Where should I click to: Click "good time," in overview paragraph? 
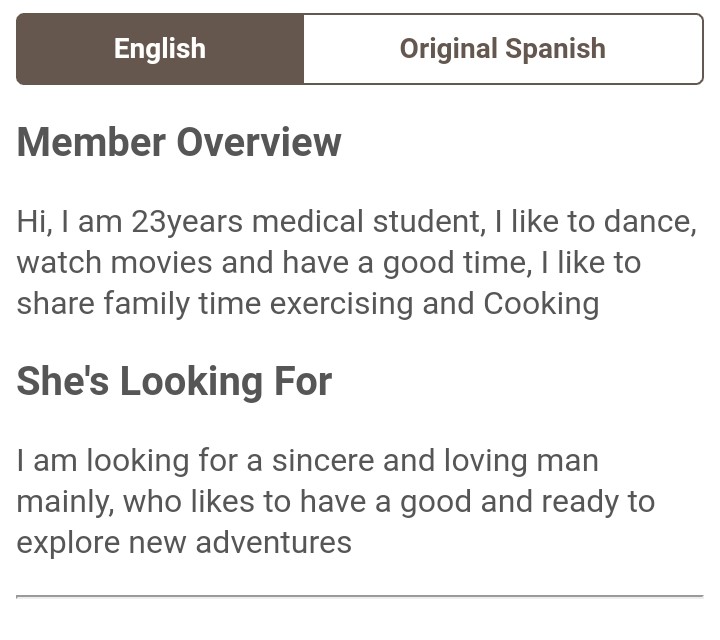[457, 264]
